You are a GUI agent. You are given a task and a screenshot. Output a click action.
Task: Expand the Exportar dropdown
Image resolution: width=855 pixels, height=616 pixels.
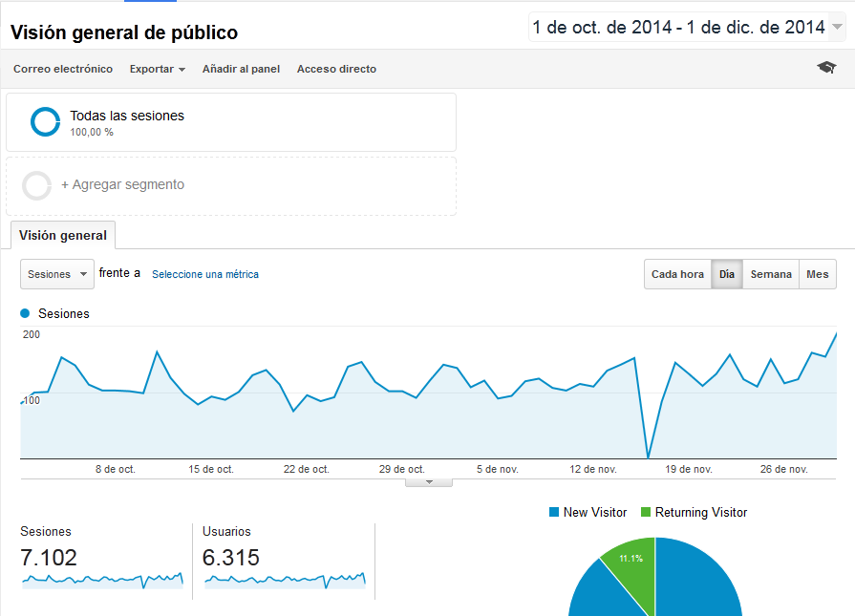(x=157, y=69)
